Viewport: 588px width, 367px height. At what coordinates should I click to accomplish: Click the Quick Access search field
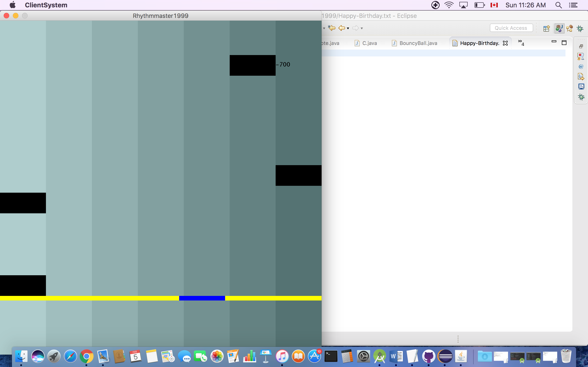(x=511, y=28)
